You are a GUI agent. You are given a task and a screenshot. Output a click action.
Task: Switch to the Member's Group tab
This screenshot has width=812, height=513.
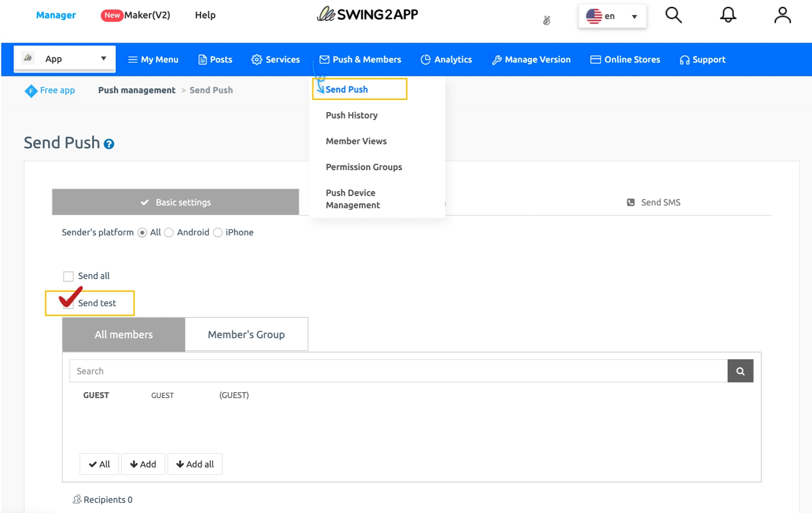(246, 335)
